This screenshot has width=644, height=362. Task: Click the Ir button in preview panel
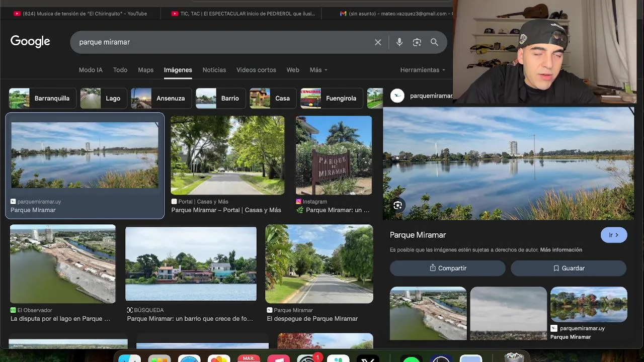[x=614, y=235]
